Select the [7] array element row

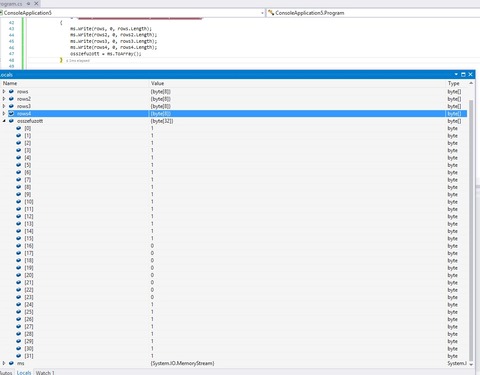coord(233,179)
